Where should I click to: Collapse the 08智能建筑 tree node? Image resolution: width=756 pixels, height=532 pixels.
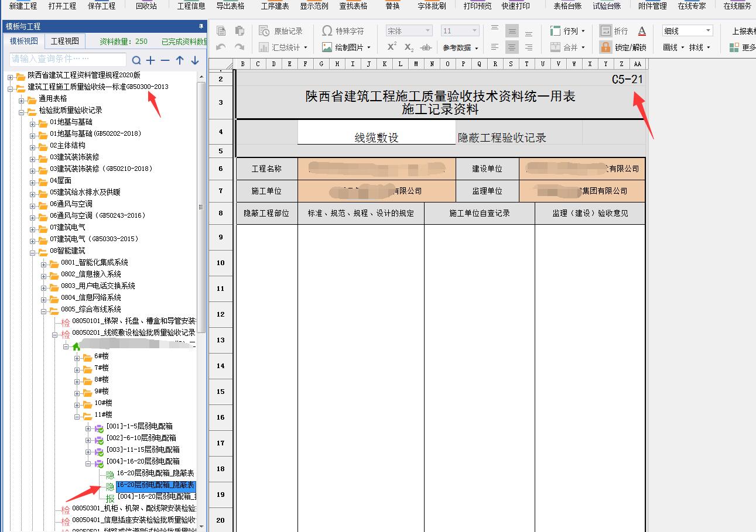click(33, 251)
